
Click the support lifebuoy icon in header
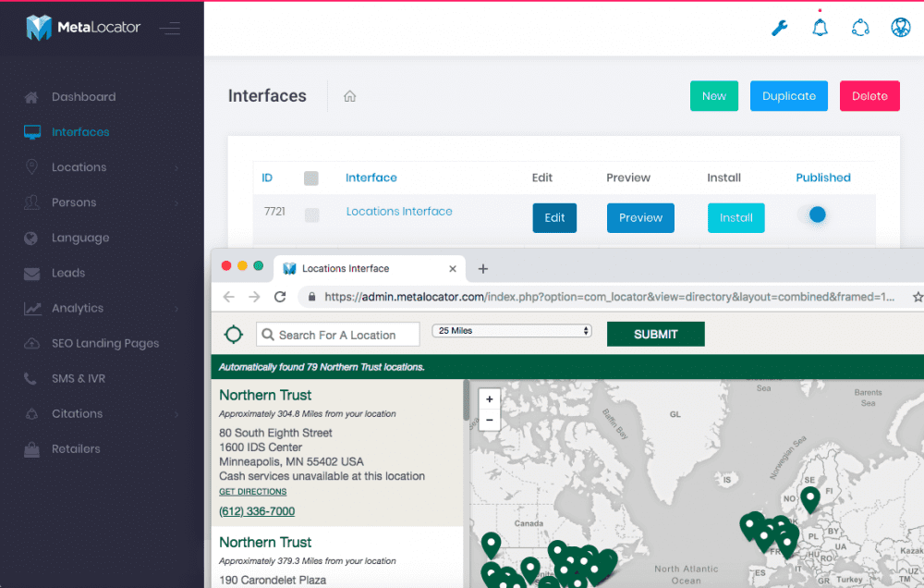click(x=860, y=27)
